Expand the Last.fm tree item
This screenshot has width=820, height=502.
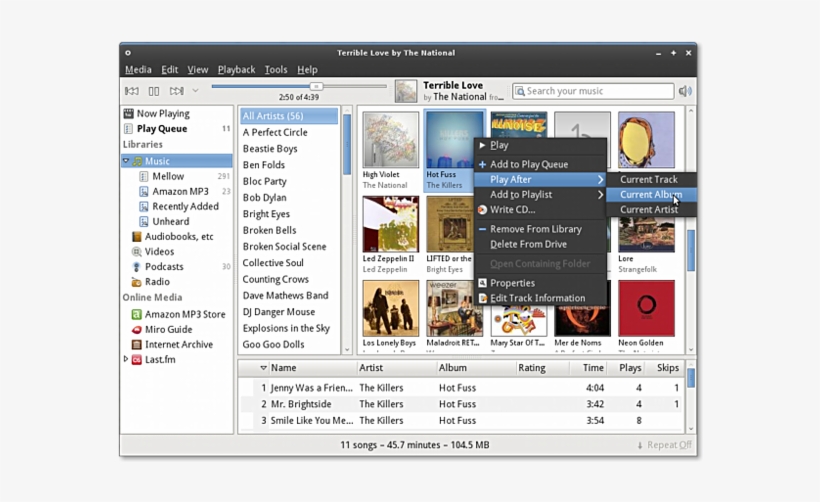click(x=126, y=359)
